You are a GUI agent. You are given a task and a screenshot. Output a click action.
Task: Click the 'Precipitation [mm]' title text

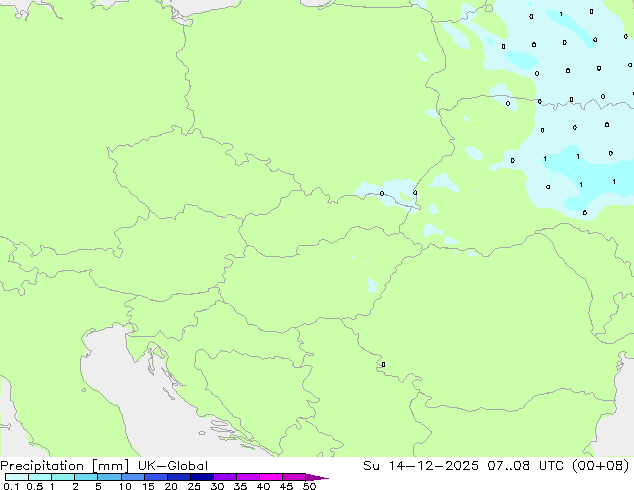(65, 466)
